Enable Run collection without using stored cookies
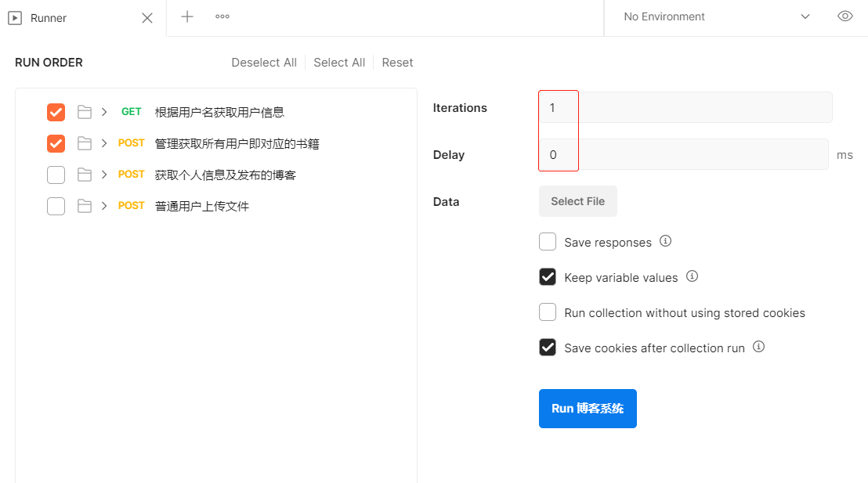Viewport: 868px width, 483px height. [x=548, y=312]
